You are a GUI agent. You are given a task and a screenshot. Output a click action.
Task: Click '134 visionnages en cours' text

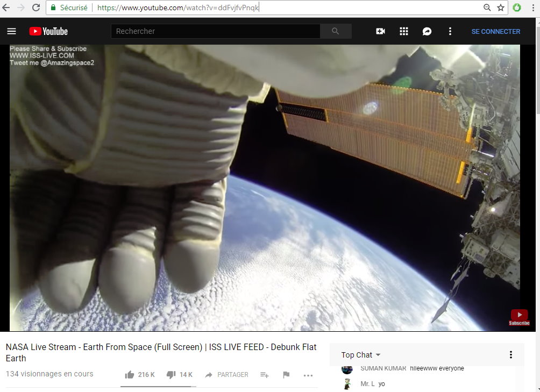point(49,374)
